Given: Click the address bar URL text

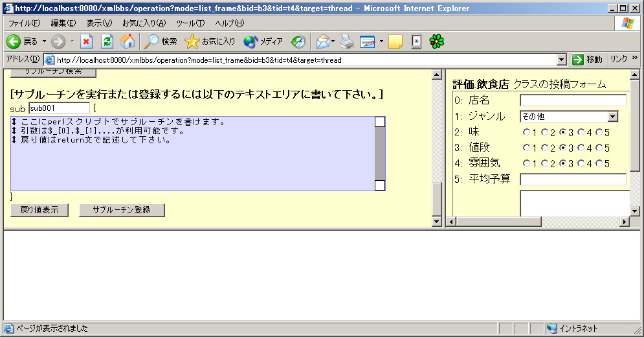Looking at the screenshot, I should pos(199,60).
